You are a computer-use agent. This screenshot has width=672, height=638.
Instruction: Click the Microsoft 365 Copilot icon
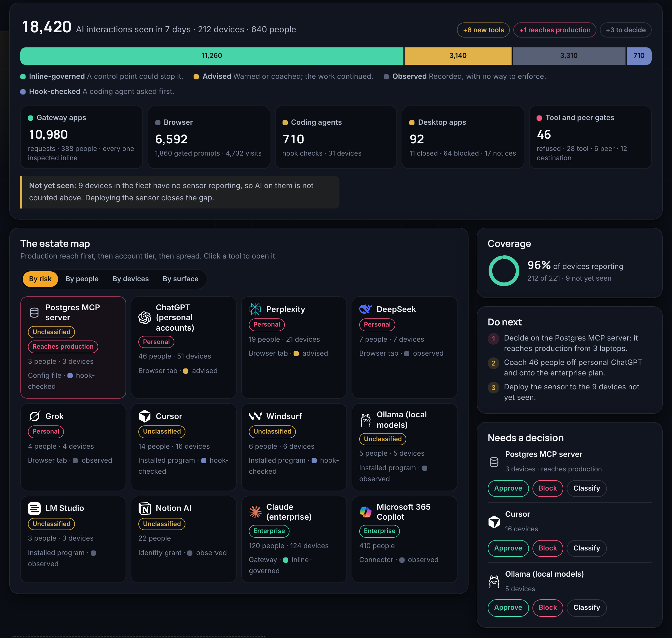point(366,512)
